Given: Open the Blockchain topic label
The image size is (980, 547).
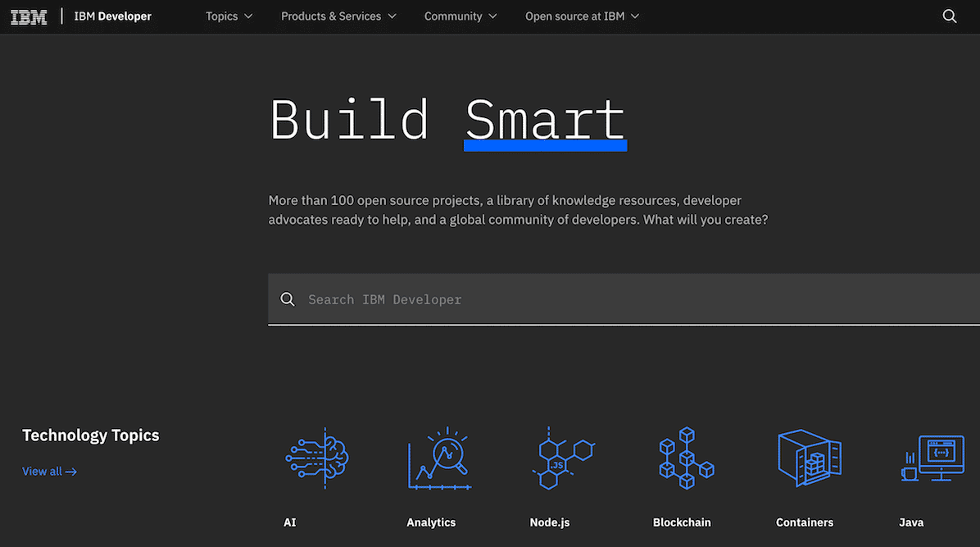Looking at the screenshot, I should [x=681, y=522].
